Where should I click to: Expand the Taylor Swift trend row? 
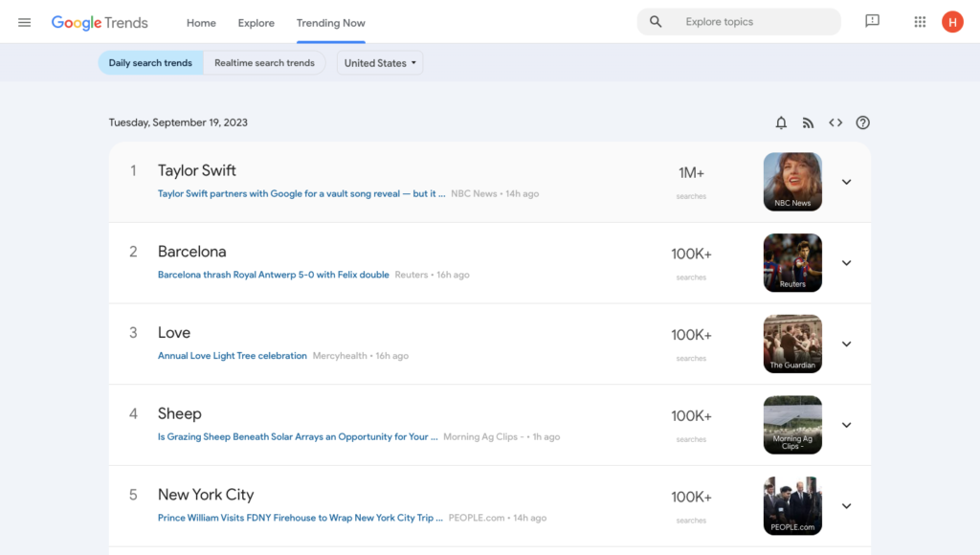click(x=846, y=182)
